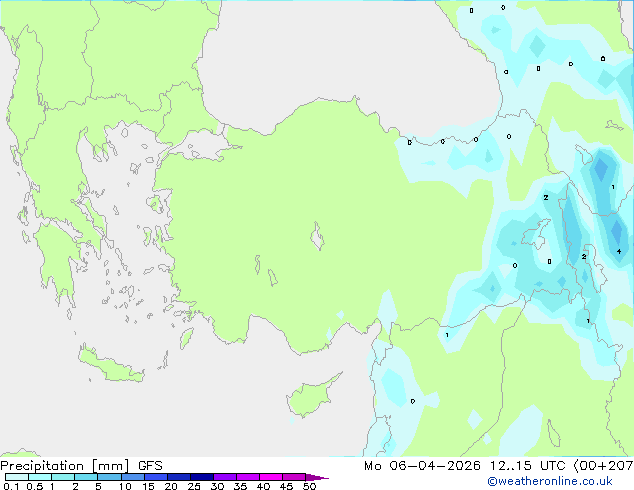Screen dimensions: 634x490
Task: Select the lightest cyan 0.1–0.5 mm legend swatch
Action: click(x=17, y=477)
